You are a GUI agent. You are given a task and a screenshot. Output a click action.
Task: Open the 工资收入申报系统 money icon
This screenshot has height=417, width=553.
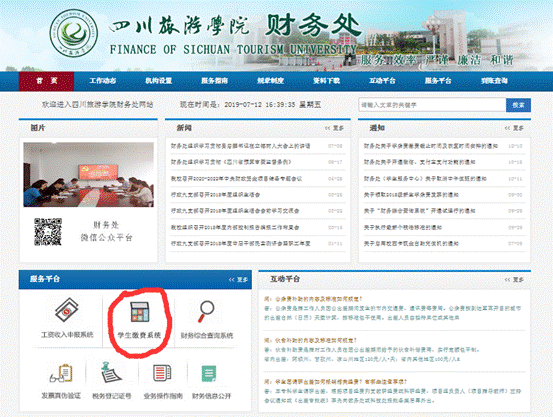67,310
